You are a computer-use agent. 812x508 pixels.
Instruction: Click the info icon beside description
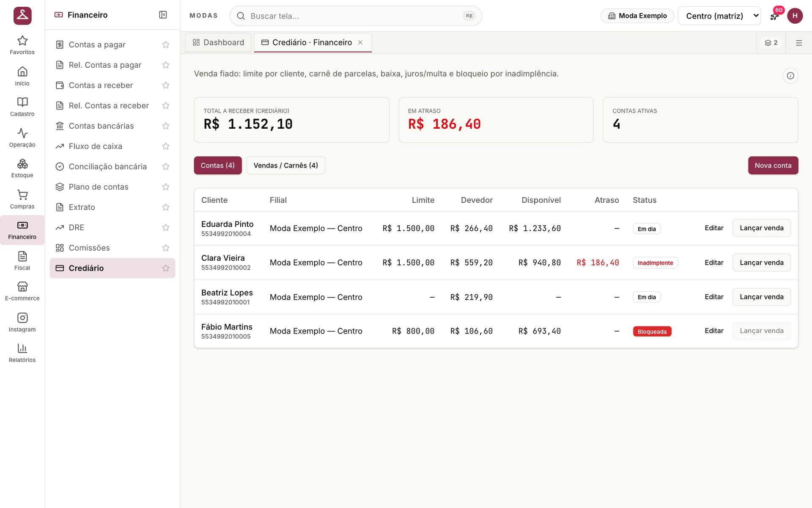coord(790,76)
